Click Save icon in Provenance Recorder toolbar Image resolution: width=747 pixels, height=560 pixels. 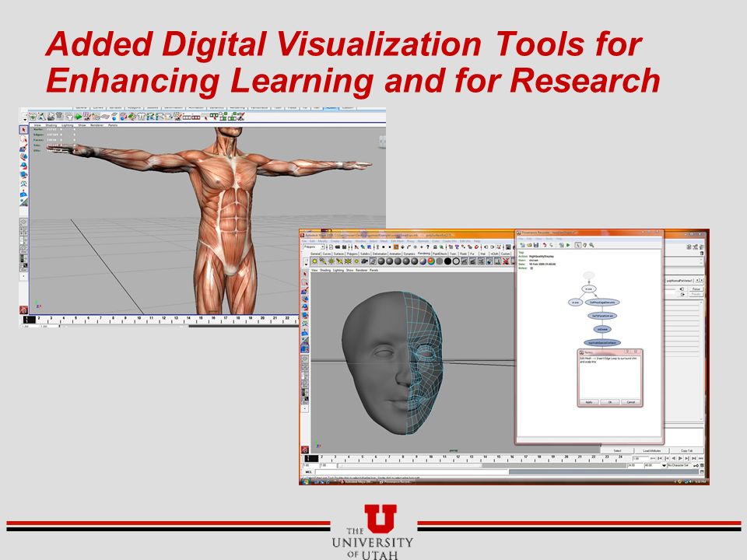[536, 245]
